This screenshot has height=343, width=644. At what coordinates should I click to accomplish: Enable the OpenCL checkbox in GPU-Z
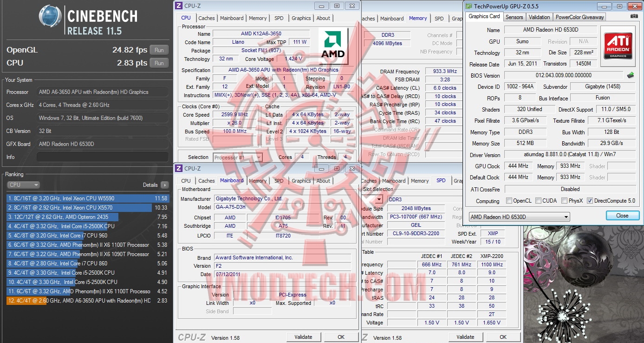(x=509, y=201)
